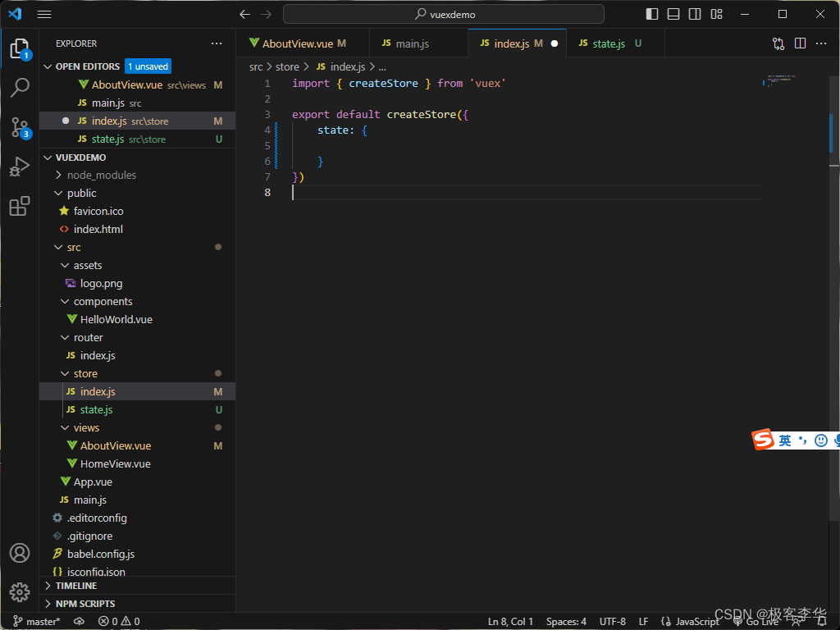Open the Run and Debug view

click(x=20, y=167)
